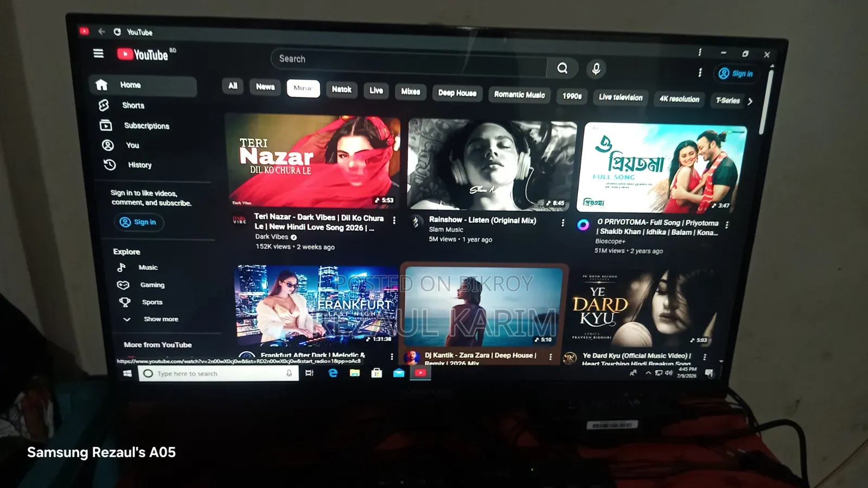Select the News filter chip
This screenshot has height=488, width=868.
click(x=265, y=87)
